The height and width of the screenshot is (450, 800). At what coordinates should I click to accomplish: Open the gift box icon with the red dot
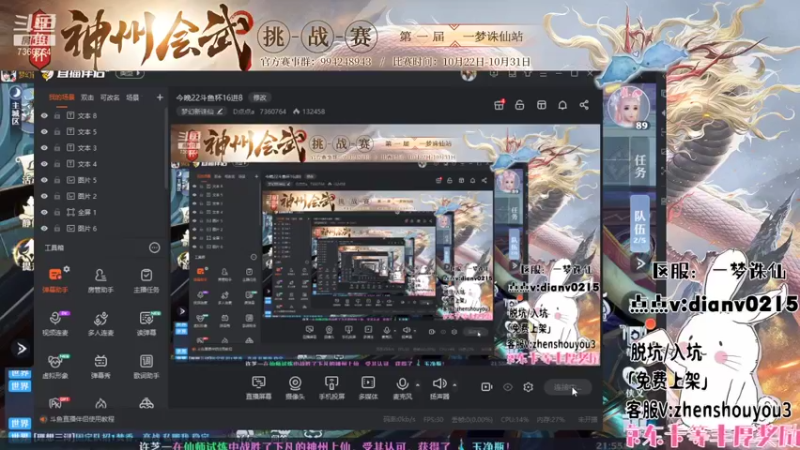click(x=499, y=105)
